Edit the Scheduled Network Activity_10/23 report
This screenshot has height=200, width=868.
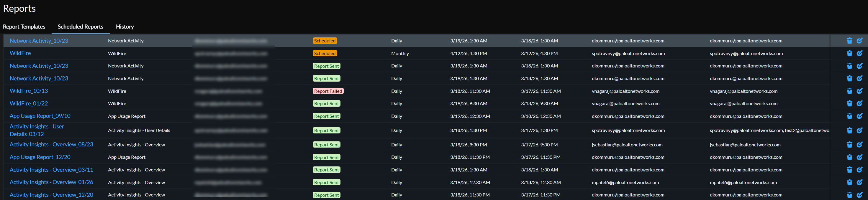click(859, 41)
